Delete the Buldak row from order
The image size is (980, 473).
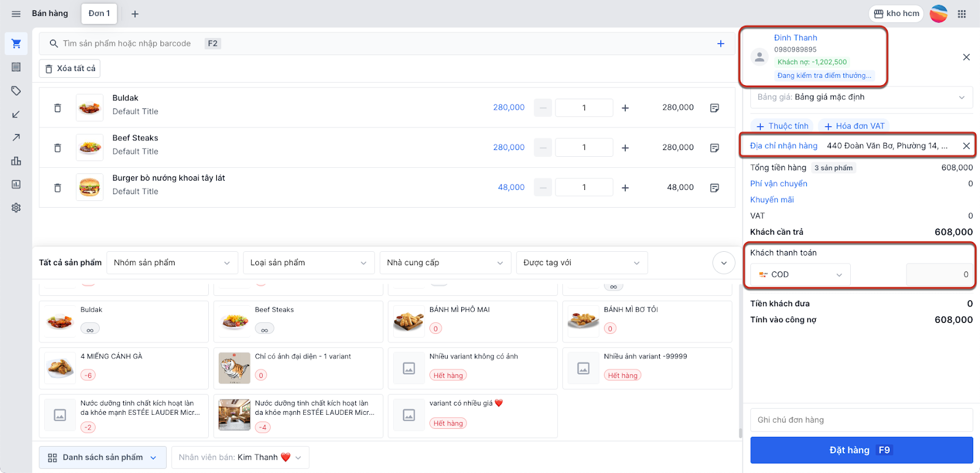click(58, 108)
